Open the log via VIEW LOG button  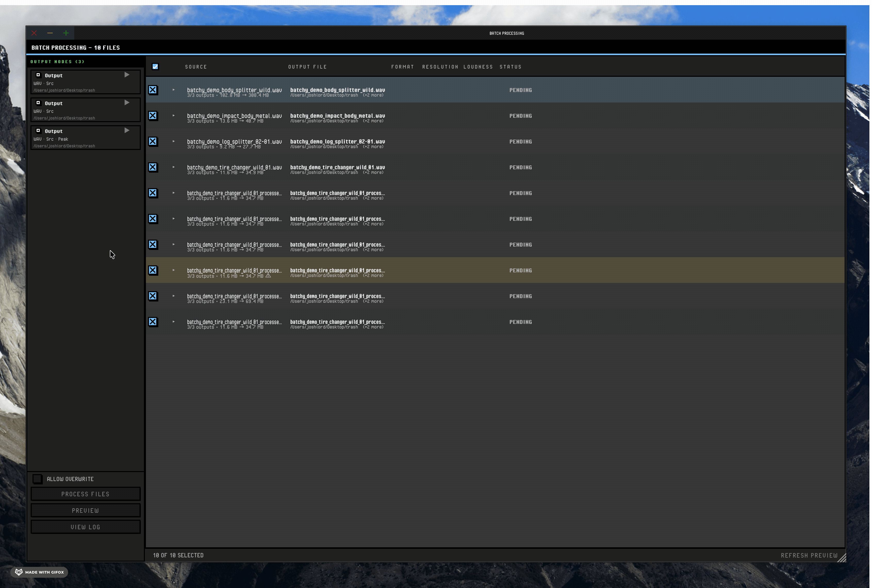point(85,526)
